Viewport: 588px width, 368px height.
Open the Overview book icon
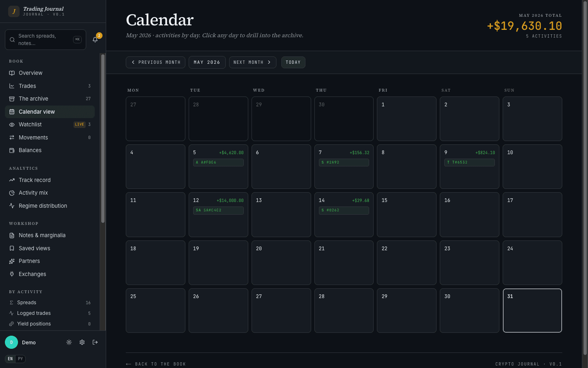[x=12, y=73]
